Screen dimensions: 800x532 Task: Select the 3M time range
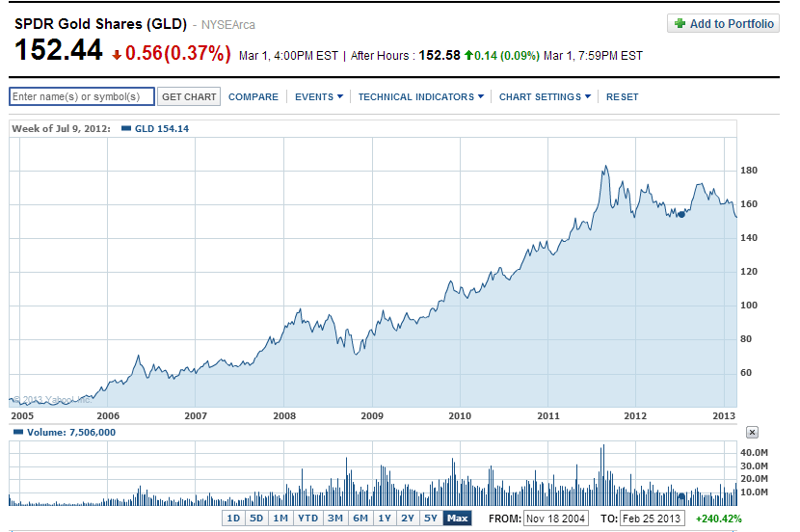click(x=334, y=519)
